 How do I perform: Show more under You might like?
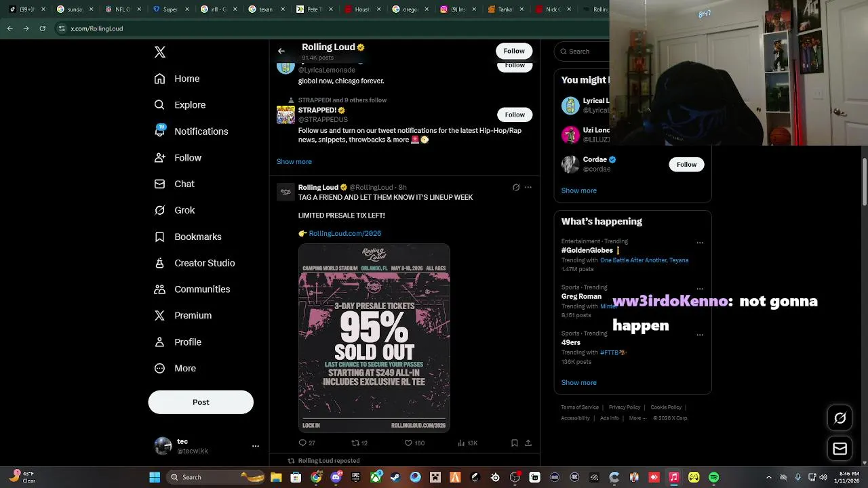579,190
